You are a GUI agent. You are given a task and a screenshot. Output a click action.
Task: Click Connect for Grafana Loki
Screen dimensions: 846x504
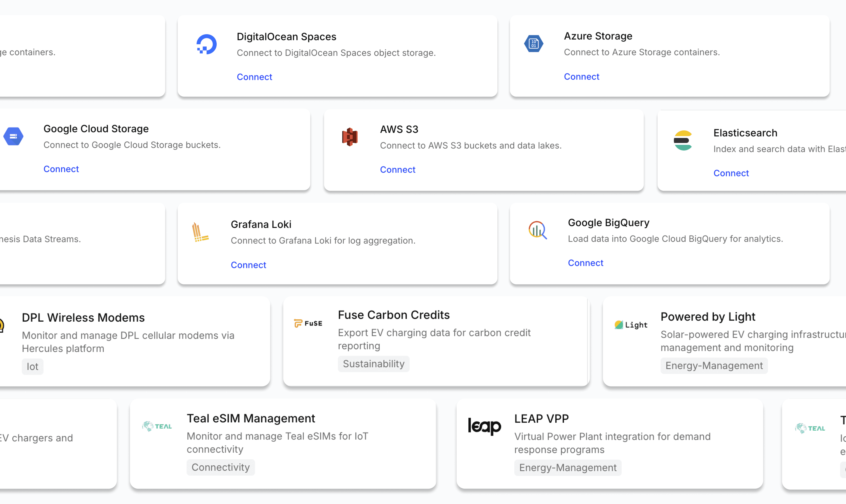[248, 265]
